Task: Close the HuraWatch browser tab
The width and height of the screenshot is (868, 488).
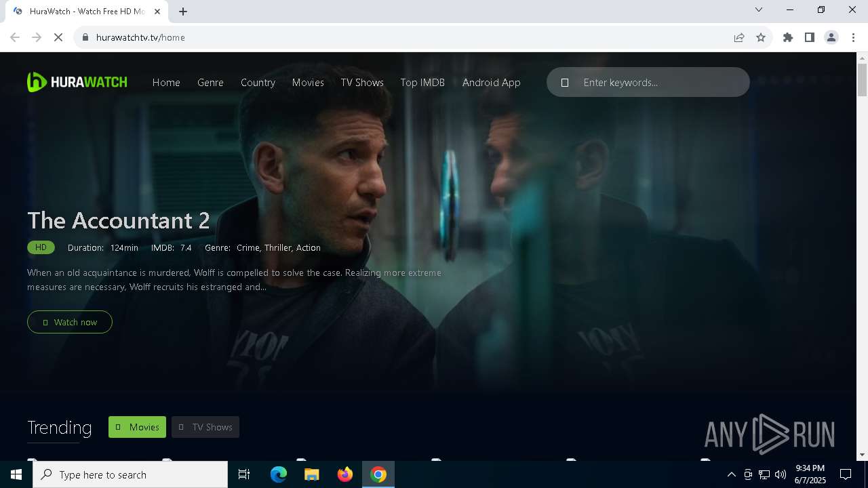Action: [158, 12]
